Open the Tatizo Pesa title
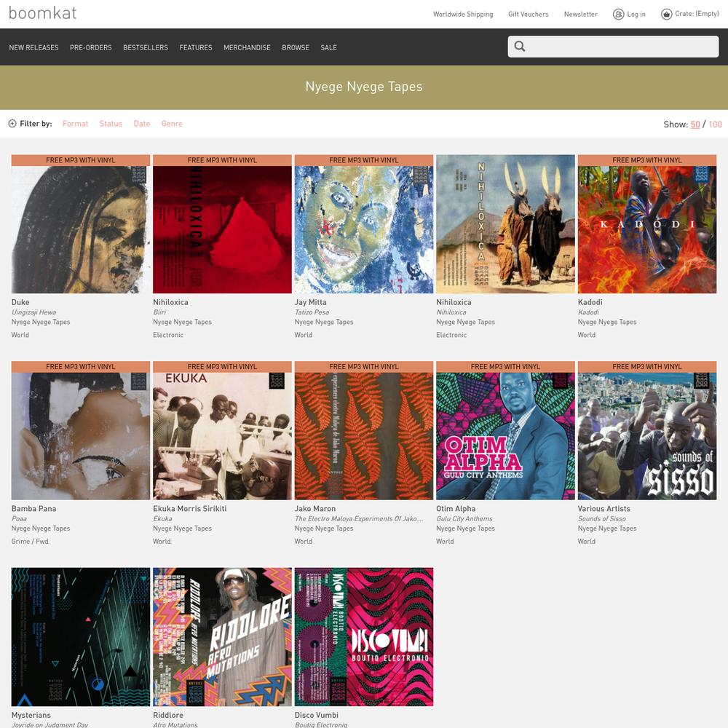Image resolution: width=728 pixels, height=728 pixels. pyautogui.click(x=312, y=312)
